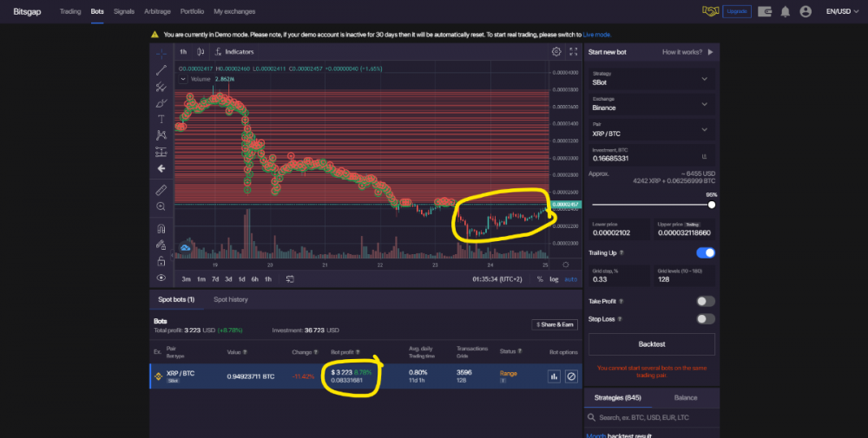Open chart settings gear icon
Image resolution: width=868 pixels, height=438 pixels.
[x=556, y=52]
